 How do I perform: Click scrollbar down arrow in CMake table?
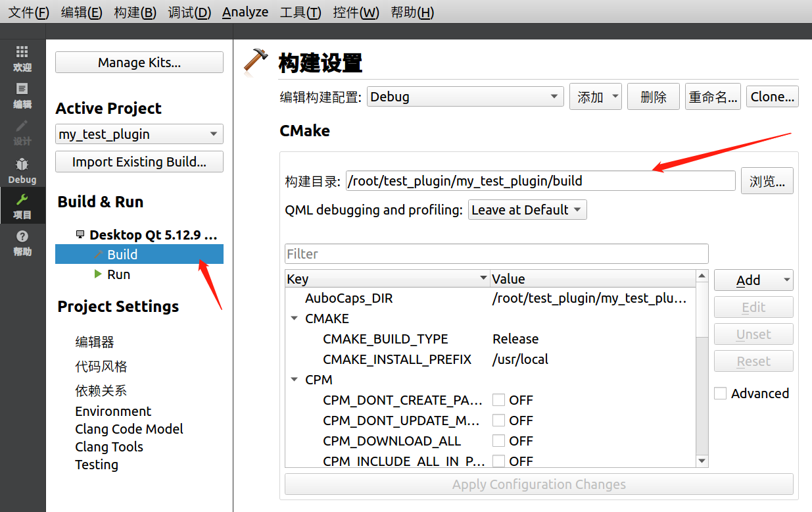click(702, 461)
